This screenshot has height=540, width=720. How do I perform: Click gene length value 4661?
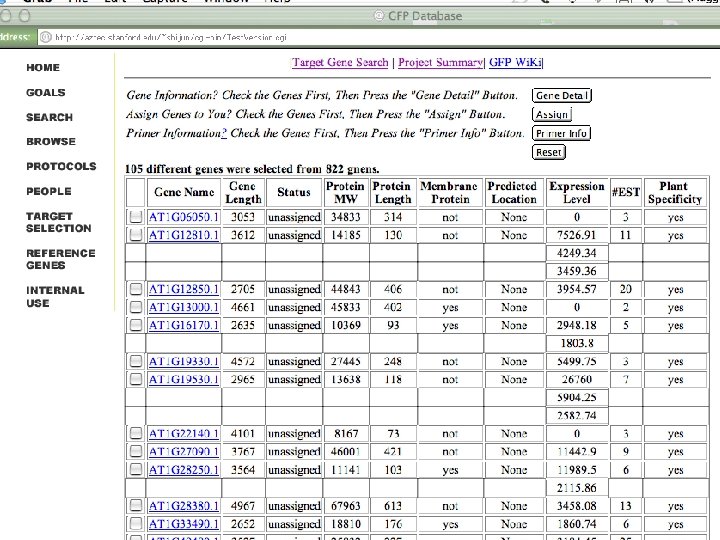[x=243, y=307]
